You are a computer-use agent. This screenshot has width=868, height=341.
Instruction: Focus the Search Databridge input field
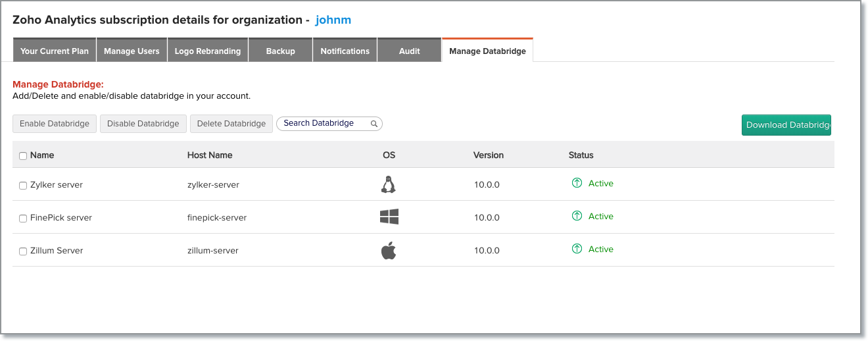coord(322,124)
